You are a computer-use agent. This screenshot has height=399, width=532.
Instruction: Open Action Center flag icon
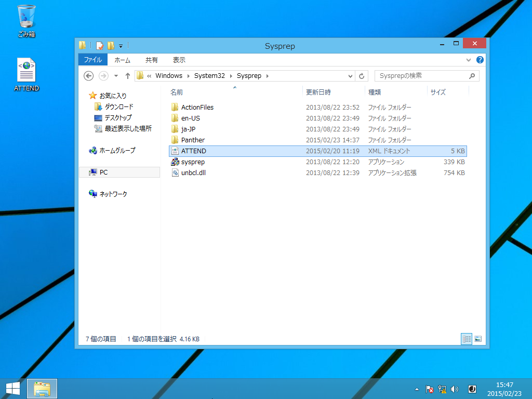point(430,389)
